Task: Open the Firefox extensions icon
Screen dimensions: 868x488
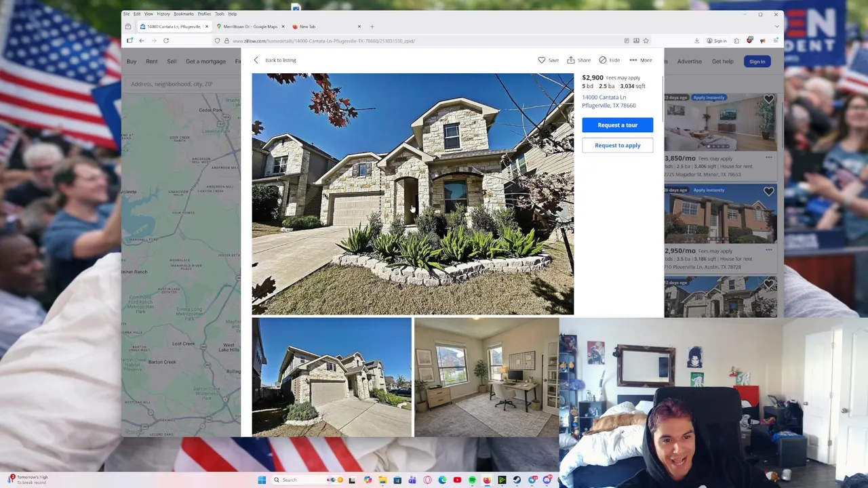Action: 736,41
